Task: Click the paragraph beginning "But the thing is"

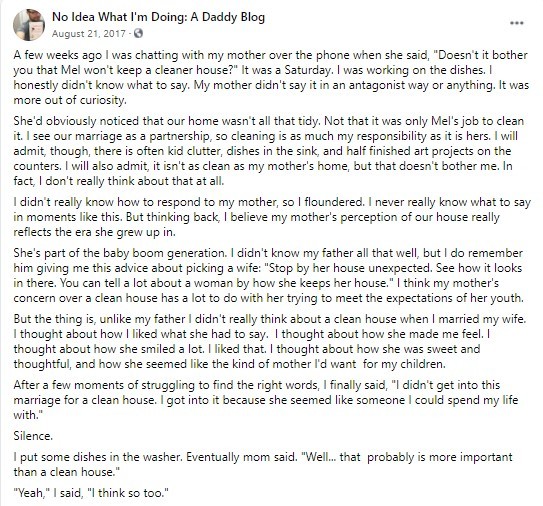Action: (x=270, y=341)
